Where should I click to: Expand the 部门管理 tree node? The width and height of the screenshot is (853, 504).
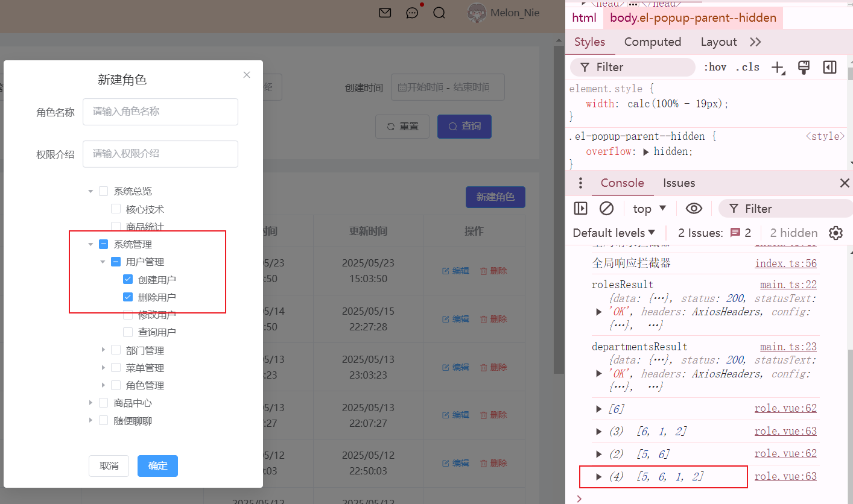tap(103, 350)
